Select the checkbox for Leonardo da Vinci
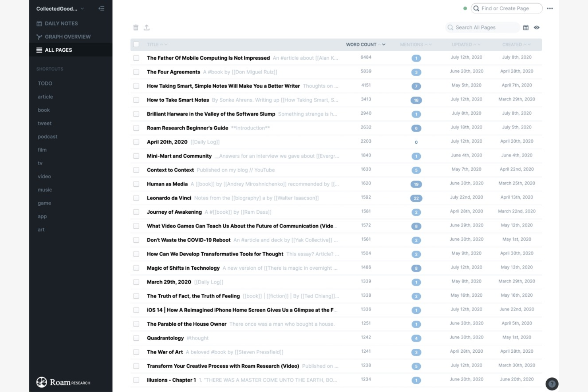 click(136, 198)
